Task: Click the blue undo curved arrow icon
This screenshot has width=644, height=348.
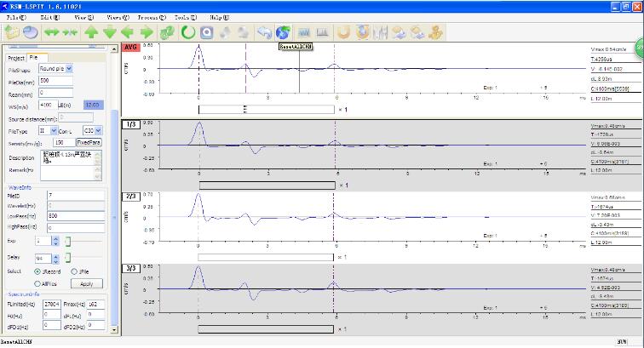Action: point(264,32)
